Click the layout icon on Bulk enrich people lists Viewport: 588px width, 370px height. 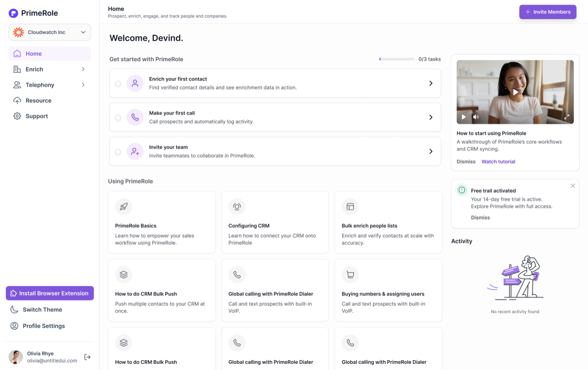(x=350, y=206)
